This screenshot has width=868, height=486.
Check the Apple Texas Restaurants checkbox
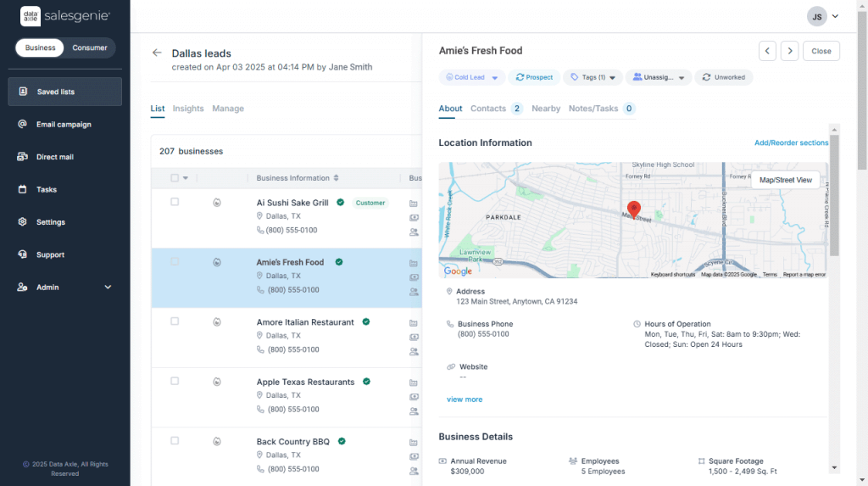175,382
